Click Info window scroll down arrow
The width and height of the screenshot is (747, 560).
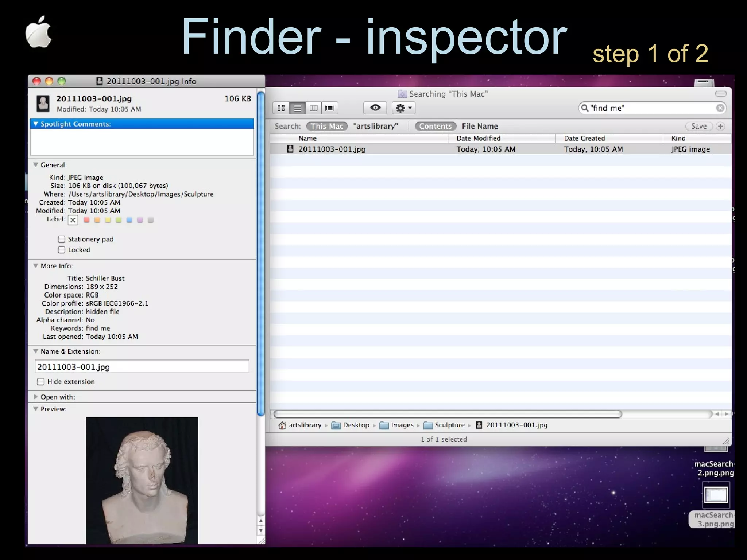click(x=261, y=530)
